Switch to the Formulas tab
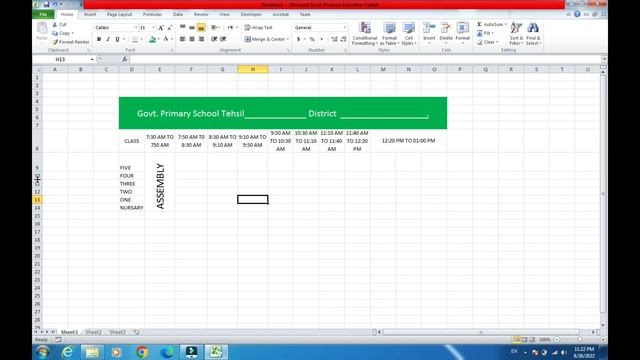 tap(152, 14)
